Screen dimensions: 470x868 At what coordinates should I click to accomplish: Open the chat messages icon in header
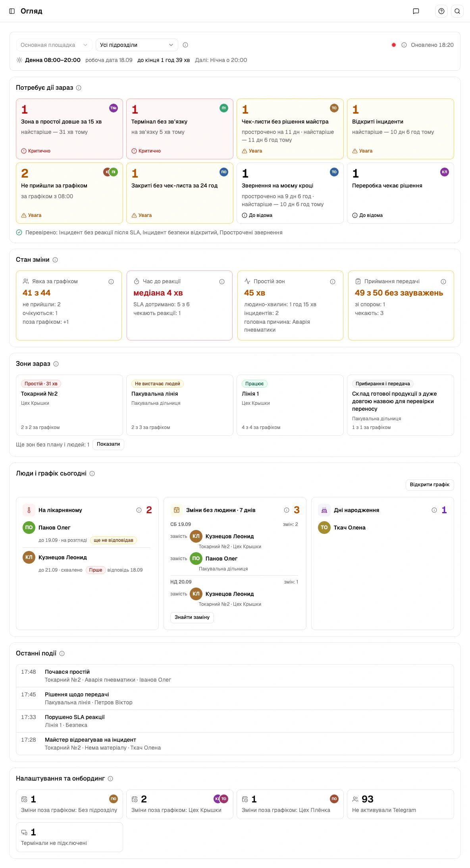[x=416, y=11]
